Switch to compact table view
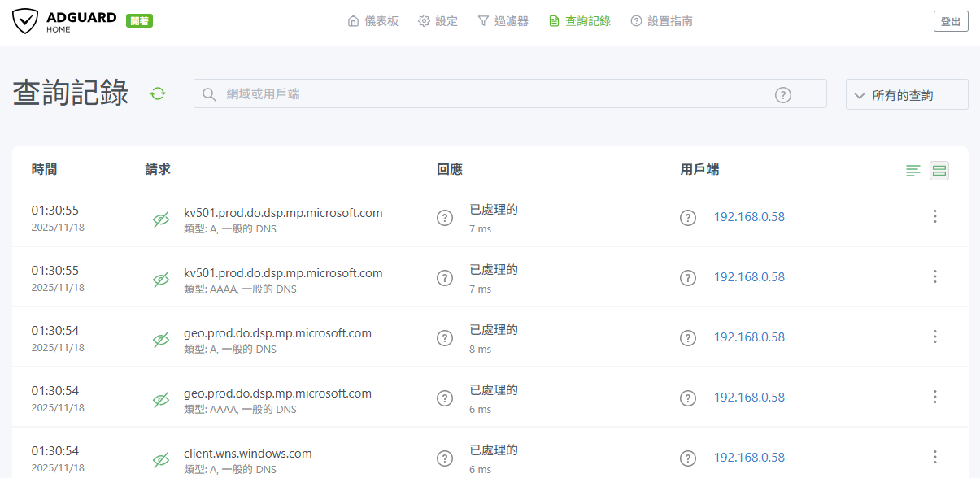This screenshot has width=980, height=478. [913, 171]
